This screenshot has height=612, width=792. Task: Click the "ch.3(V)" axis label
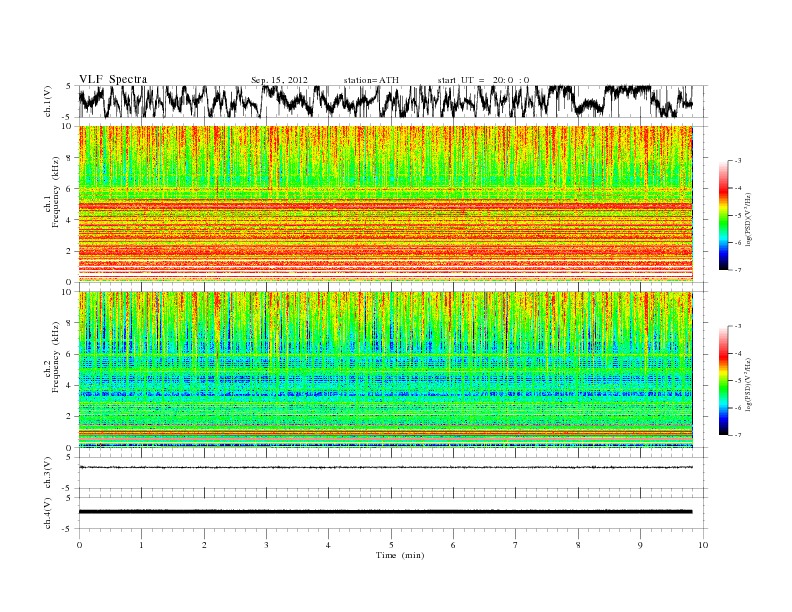pos(48,475)
